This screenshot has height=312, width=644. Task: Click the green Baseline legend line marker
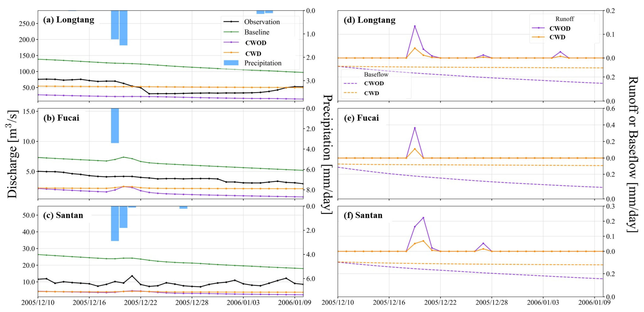click(x=231, y=32)
